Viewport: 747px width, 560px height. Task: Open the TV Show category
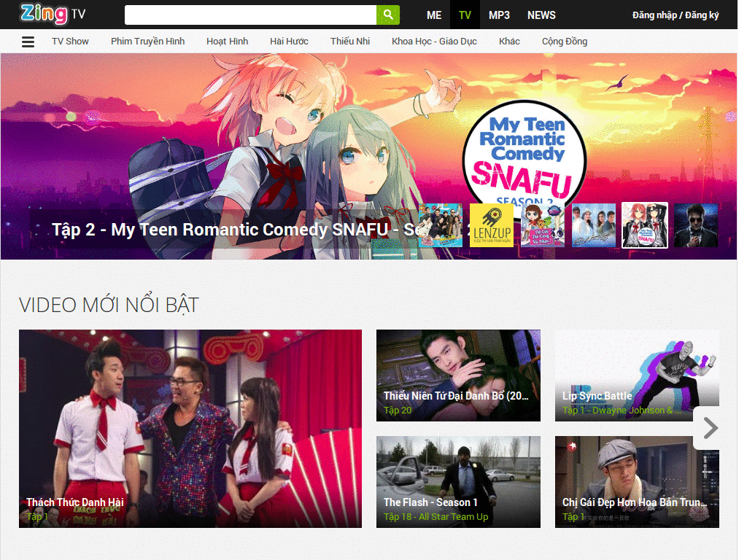click(70, 42)
